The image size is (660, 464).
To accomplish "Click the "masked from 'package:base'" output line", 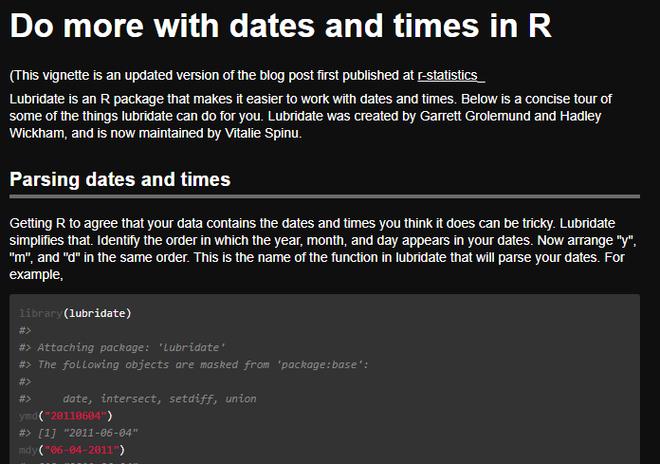I will (x=194, y=365).
